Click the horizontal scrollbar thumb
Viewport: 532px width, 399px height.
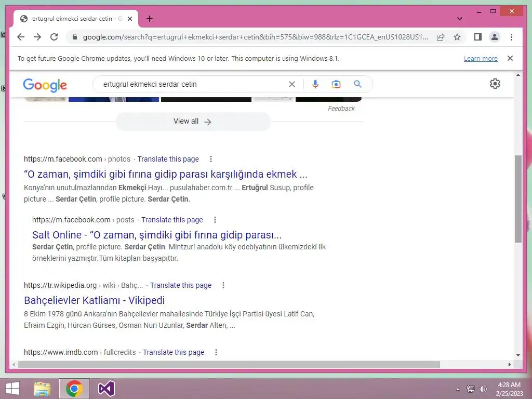point(229,364)
